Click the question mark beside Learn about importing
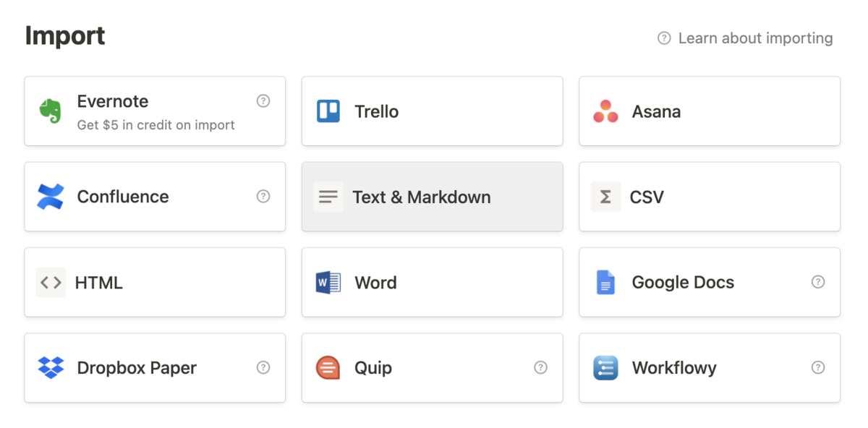The image size is (868, 428). pyautogui.click(x=664, y=38)
